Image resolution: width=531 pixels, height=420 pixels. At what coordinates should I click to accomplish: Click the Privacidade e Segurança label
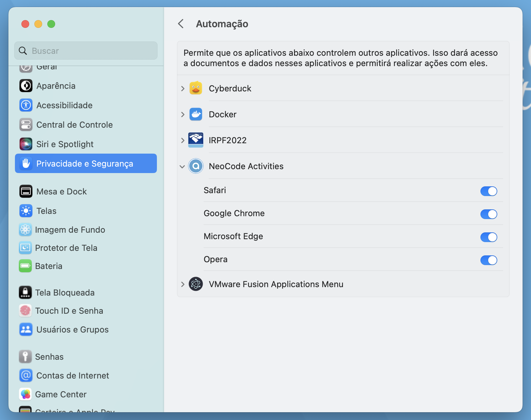tap(85, 164)
